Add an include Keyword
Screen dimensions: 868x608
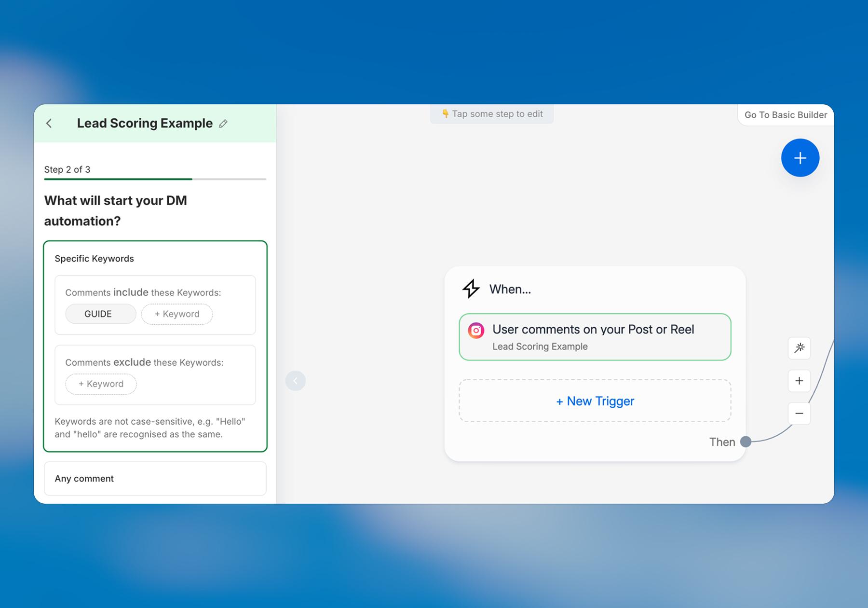tap(177, 314)
